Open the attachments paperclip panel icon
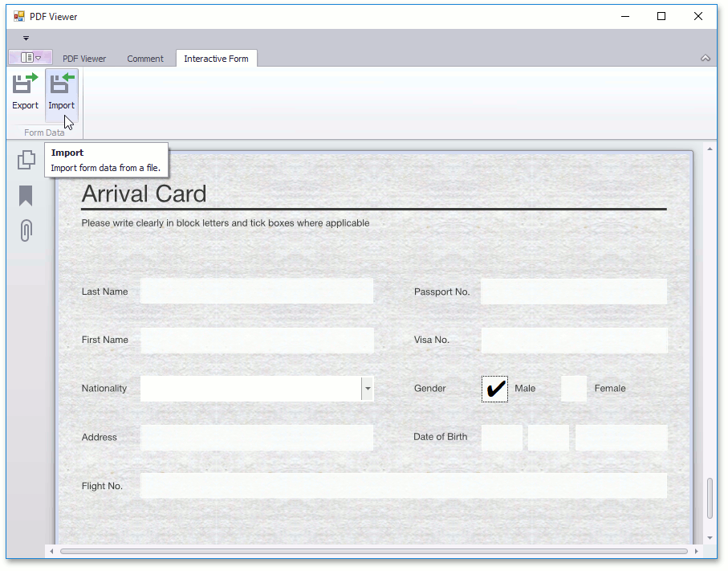The image size is (728, 571). pos(26,231)
